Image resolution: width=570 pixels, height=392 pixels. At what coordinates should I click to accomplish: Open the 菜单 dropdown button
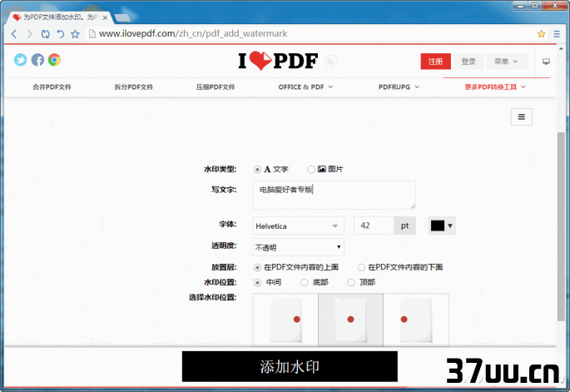pos(506,62)
